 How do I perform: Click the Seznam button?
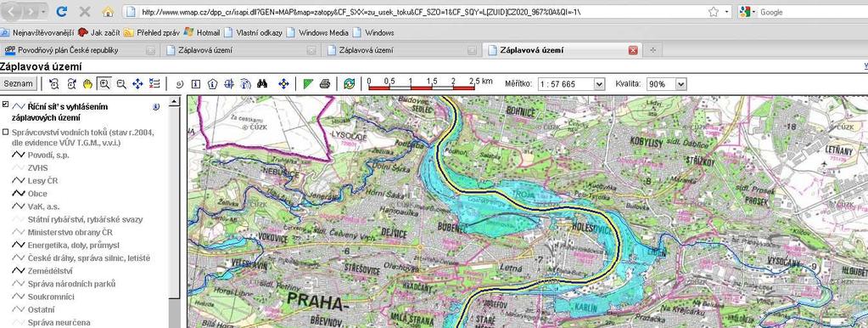click(20, 84)
